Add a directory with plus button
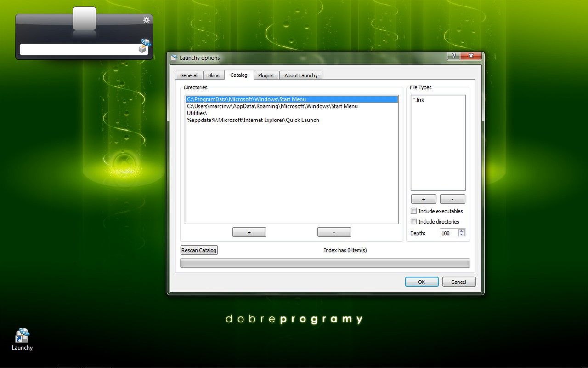588x368 pixels. [249, 232]
